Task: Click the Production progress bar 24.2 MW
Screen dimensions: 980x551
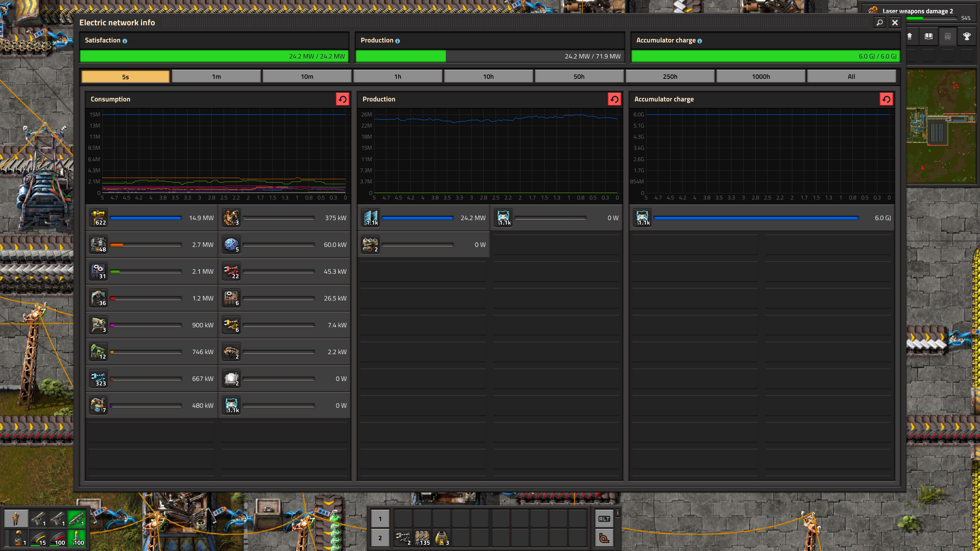Action: click(489, 56)
